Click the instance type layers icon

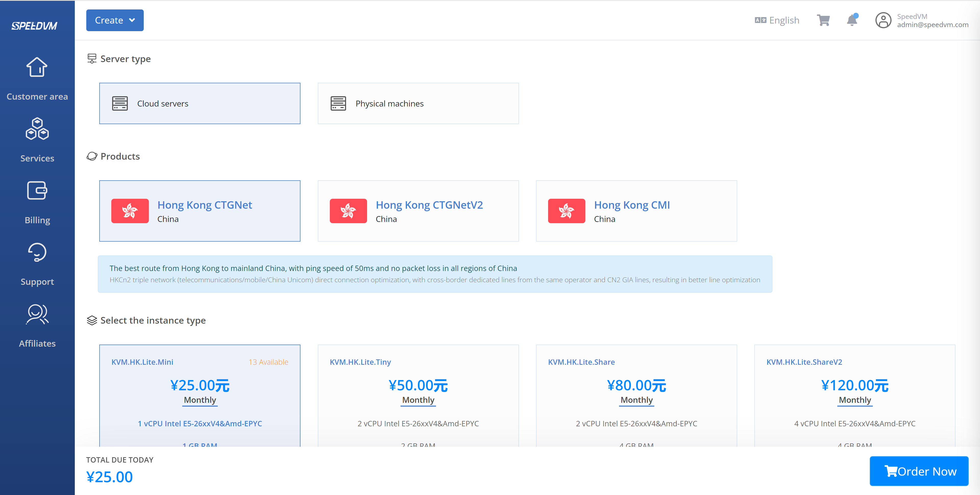coord(92,320)
